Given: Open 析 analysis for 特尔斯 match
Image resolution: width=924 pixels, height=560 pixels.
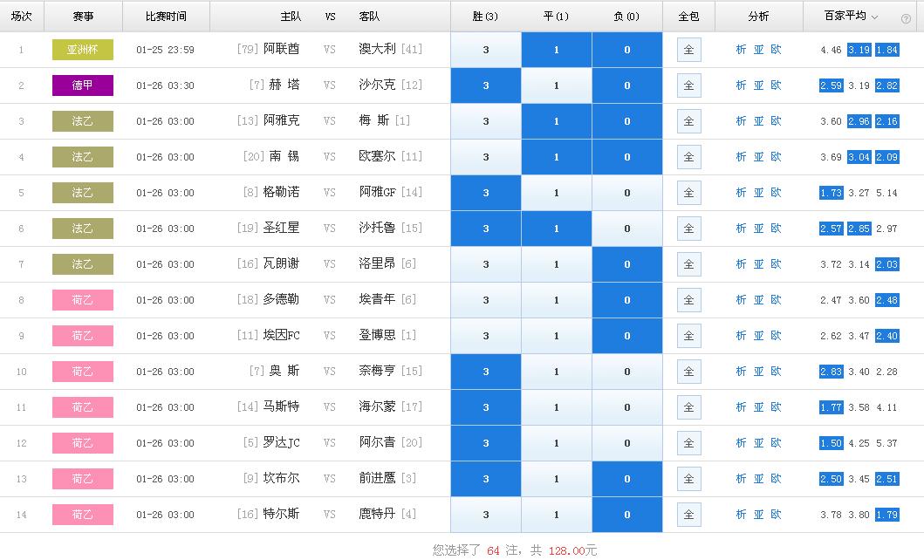Looking at the screenshot, I should coord(742,515).
